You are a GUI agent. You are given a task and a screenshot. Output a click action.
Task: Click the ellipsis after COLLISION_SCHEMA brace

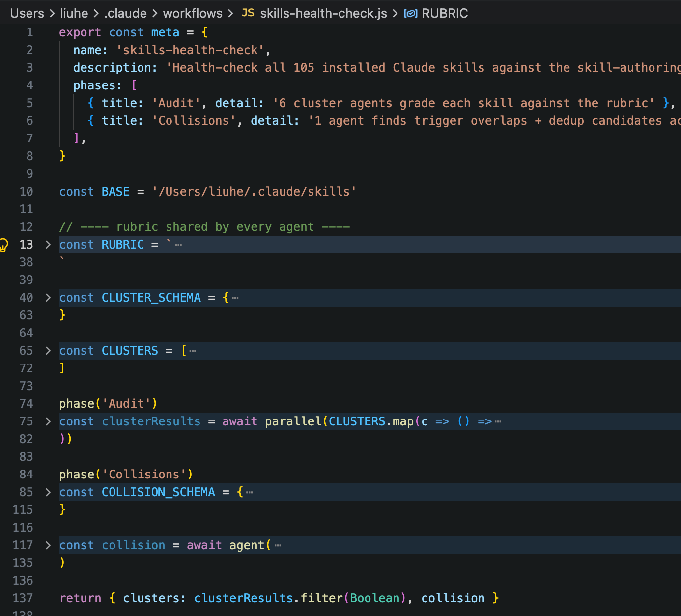coord(250,492)
